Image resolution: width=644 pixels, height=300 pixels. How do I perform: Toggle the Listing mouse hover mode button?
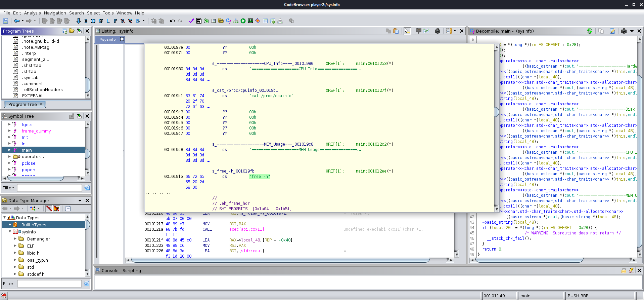(x=407, y=31)
